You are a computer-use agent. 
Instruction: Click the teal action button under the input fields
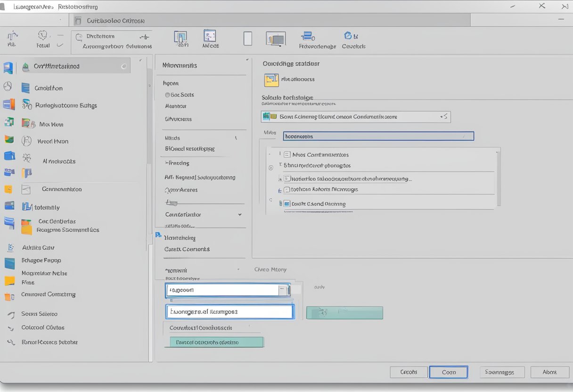215,342
